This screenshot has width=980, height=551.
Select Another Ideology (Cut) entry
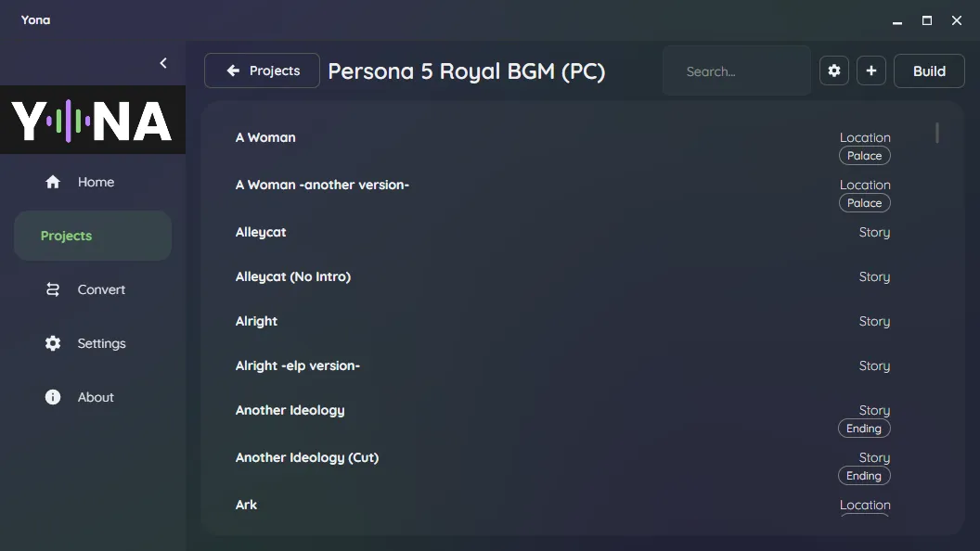coord(307,457)
